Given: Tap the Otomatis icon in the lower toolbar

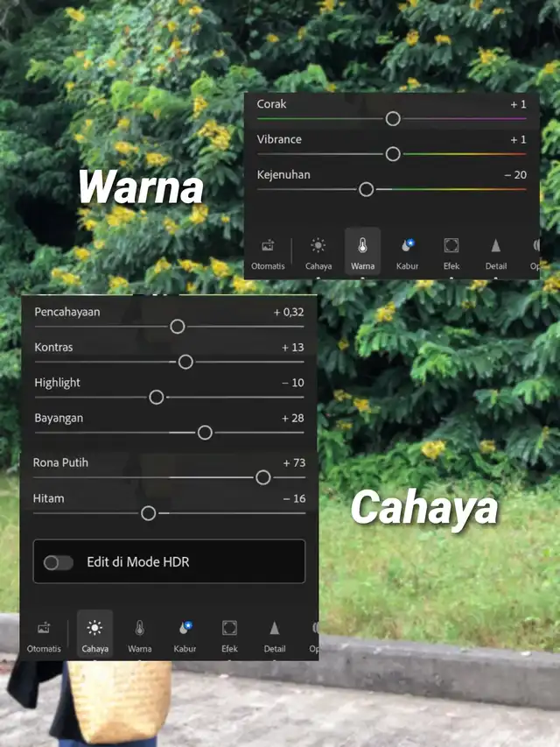Looking at the screenshot, I should [44, 634].
